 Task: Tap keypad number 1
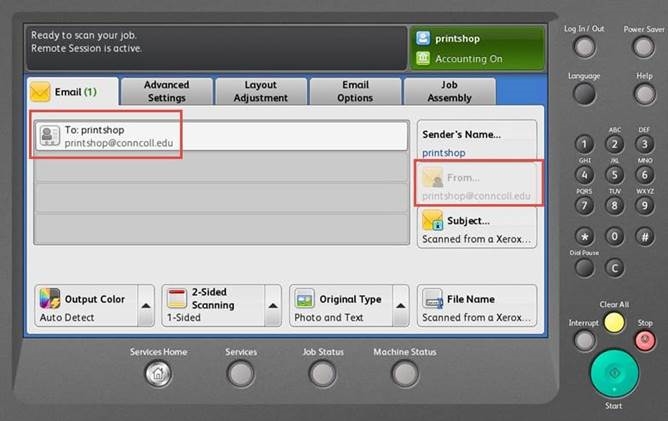pyautogui.click(x=584, y=144)
